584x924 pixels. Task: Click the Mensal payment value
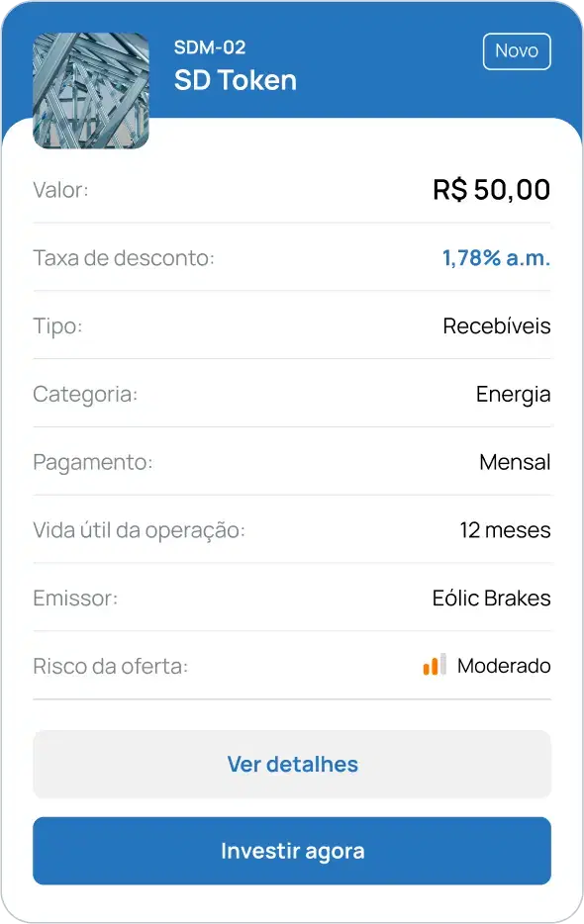pos(515,462)
